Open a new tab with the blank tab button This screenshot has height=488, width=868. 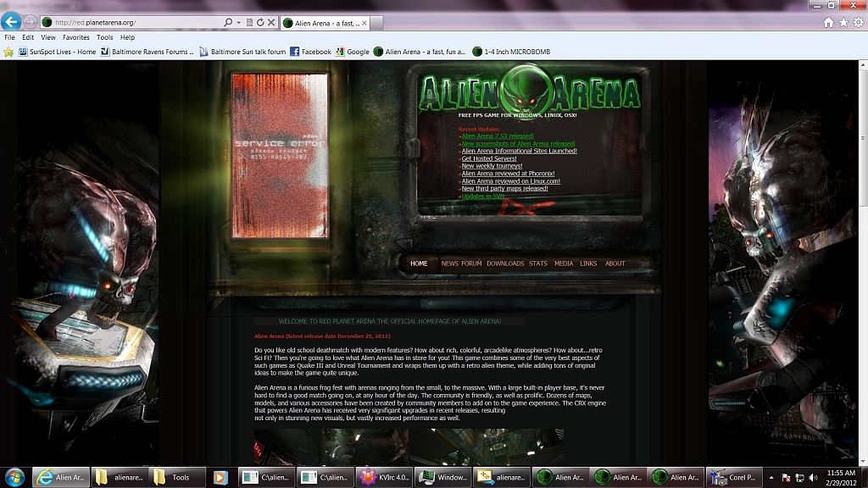[376, 23]
